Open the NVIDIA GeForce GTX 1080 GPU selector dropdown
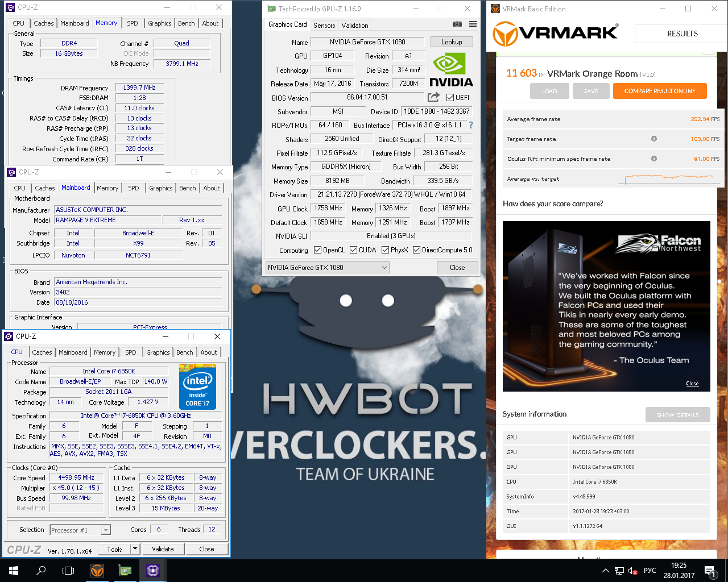This screenshot has height=582, width=728. (328, 267)
